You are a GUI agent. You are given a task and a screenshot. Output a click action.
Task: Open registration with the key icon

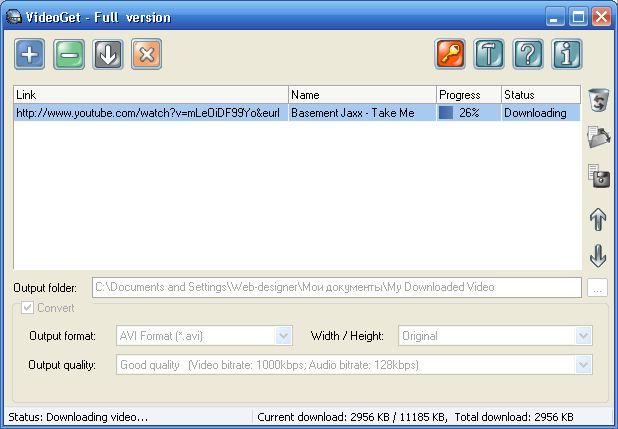coord(450,54)
